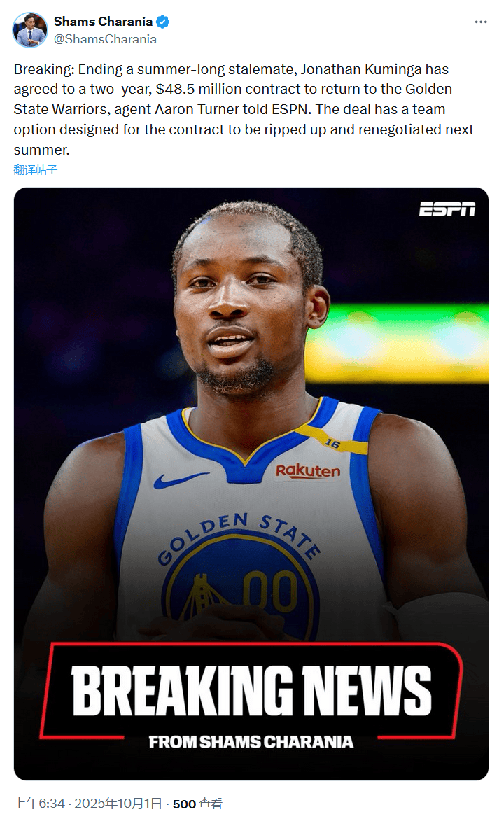The image size is (504, 821).
Task: Click the FROM SHAMS CHARANIA caption
Action: click(x=251, y=742)
